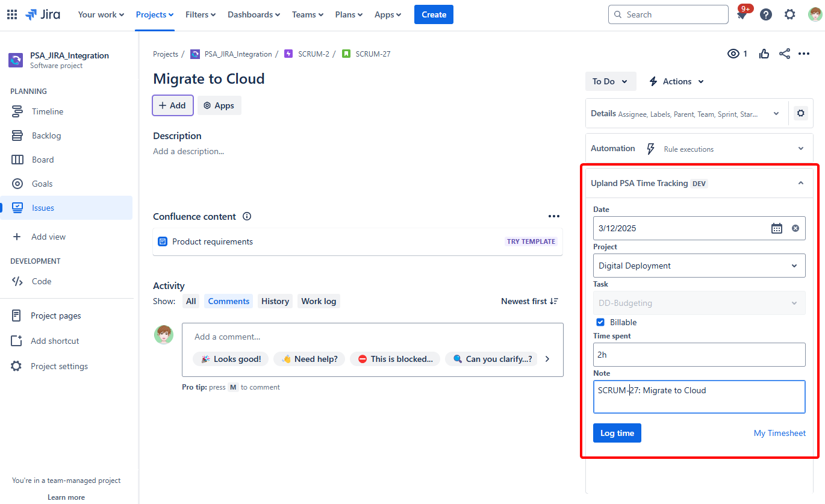Open the issue more actions ellipsis
This screenshot has height=504, width=825.
[x=804, y=54]
